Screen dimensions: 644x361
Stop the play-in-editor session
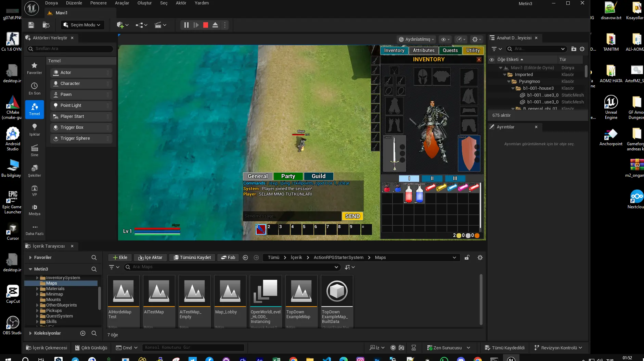click(206, 25)
